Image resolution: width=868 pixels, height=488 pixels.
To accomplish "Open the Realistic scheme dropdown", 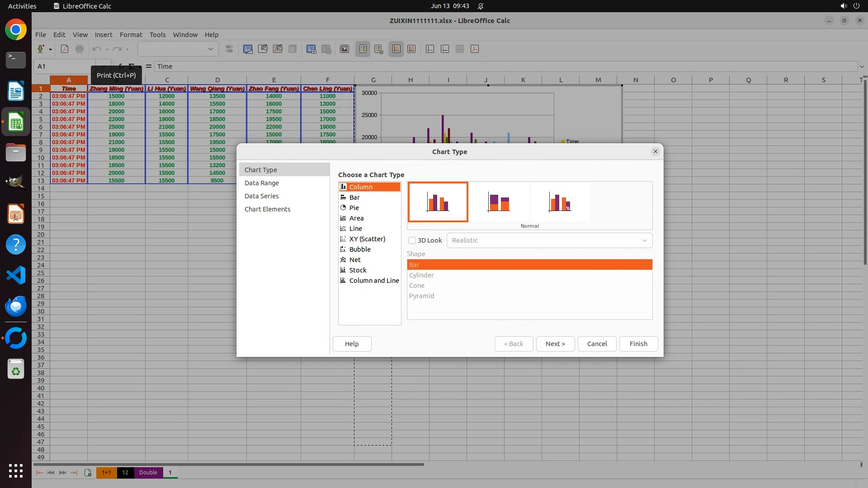I will (549, 240).
